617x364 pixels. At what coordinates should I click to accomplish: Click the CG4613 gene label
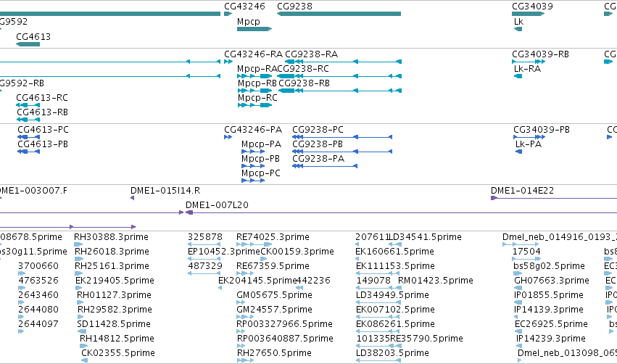33,36
